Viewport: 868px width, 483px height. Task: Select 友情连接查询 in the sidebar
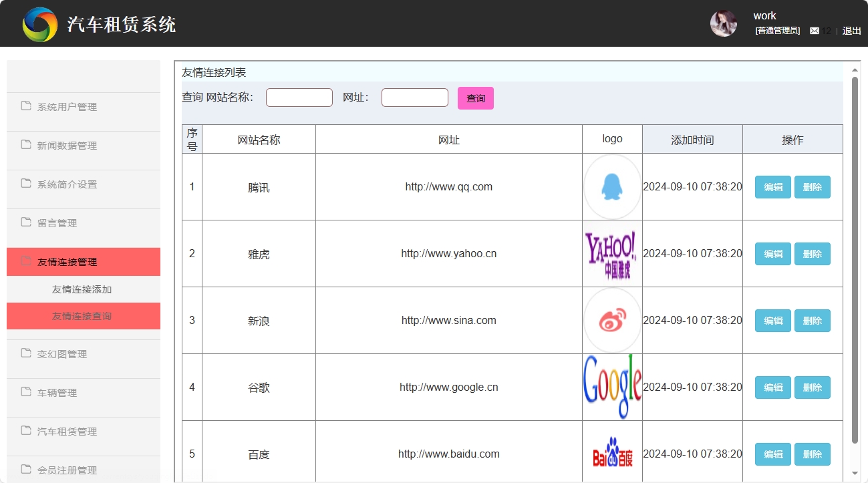coord(83,316)
